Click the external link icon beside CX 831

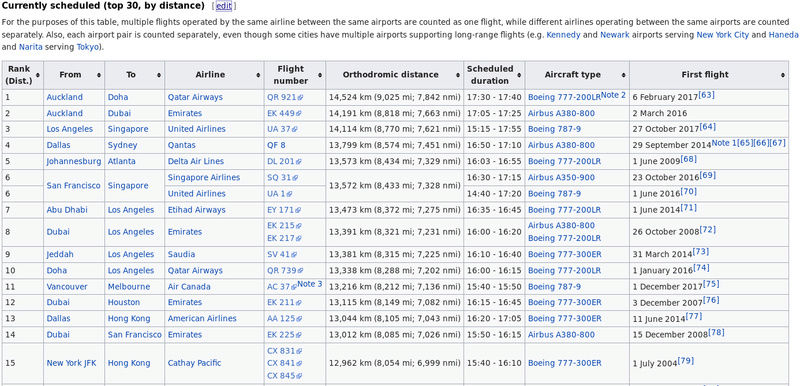[299, 351]
